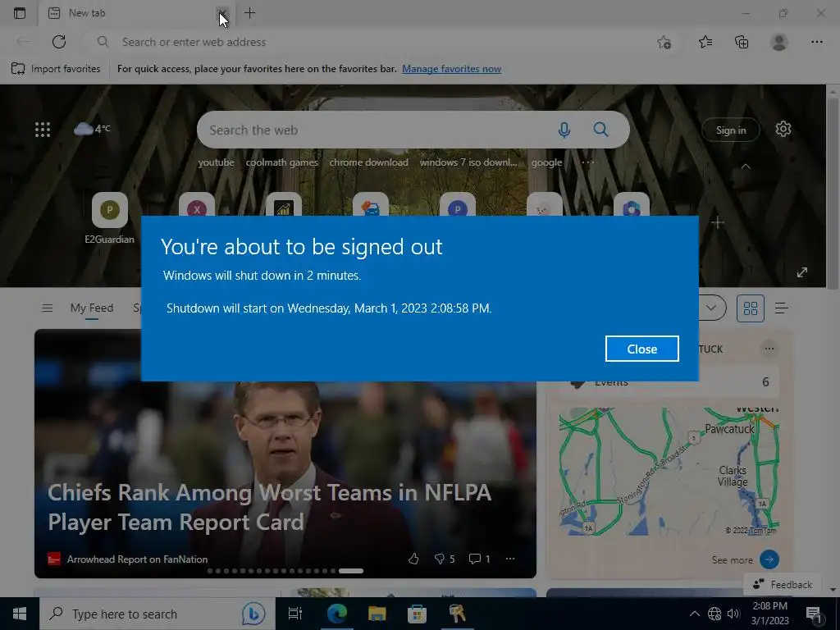The image size is (840, 630).
Task: Add this page to favorites
Action: point(664,43)
